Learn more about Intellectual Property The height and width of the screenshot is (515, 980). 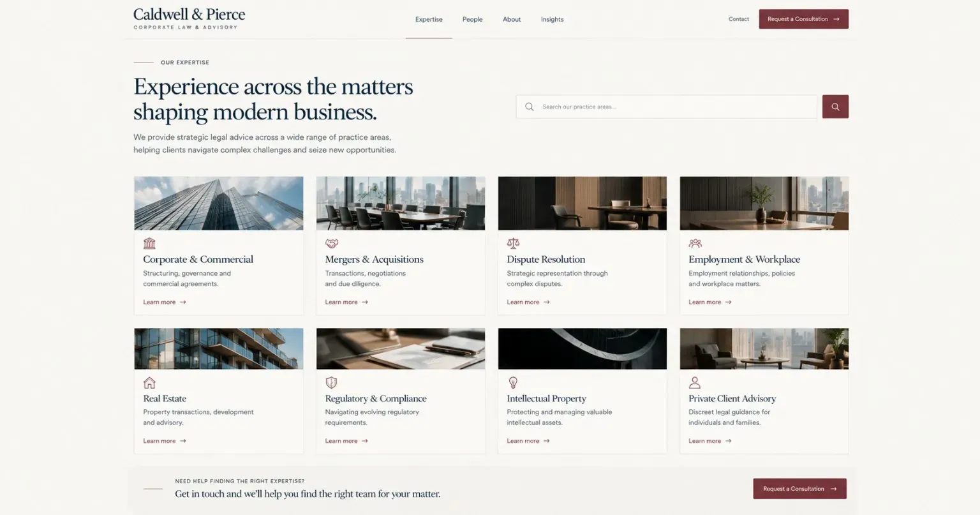tap(528, 441)
